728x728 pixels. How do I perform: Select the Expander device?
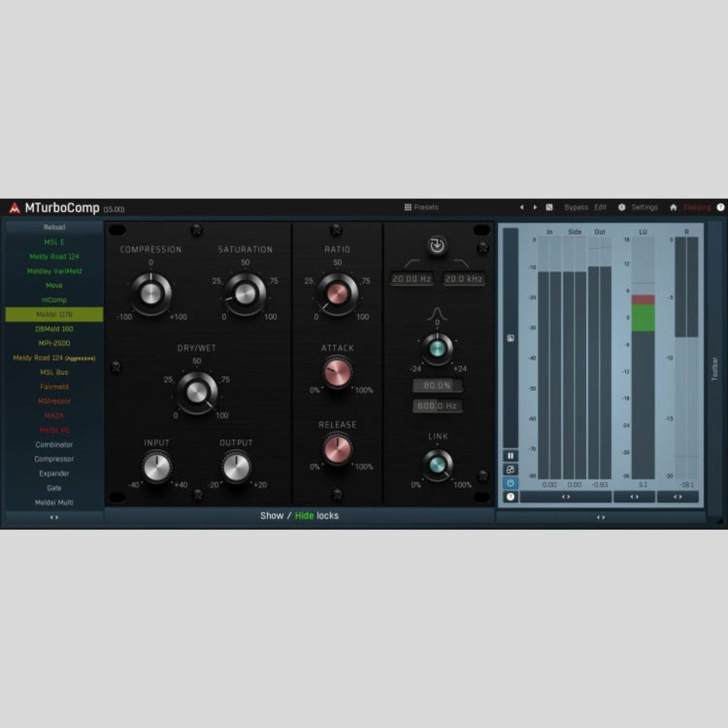pos(54,473)
